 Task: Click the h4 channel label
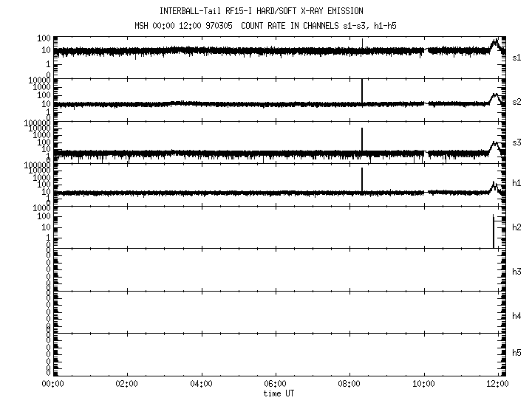(x=517, y=316)
